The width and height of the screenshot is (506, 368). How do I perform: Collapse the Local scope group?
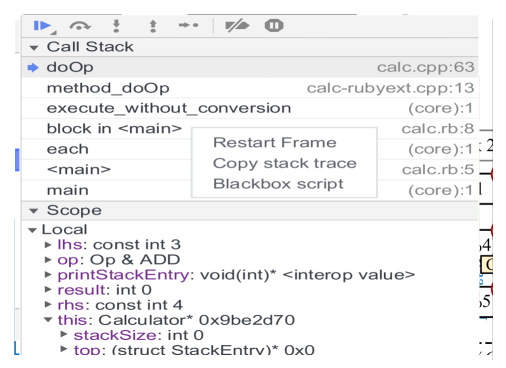pyautogui.click(x=32, y=230)
